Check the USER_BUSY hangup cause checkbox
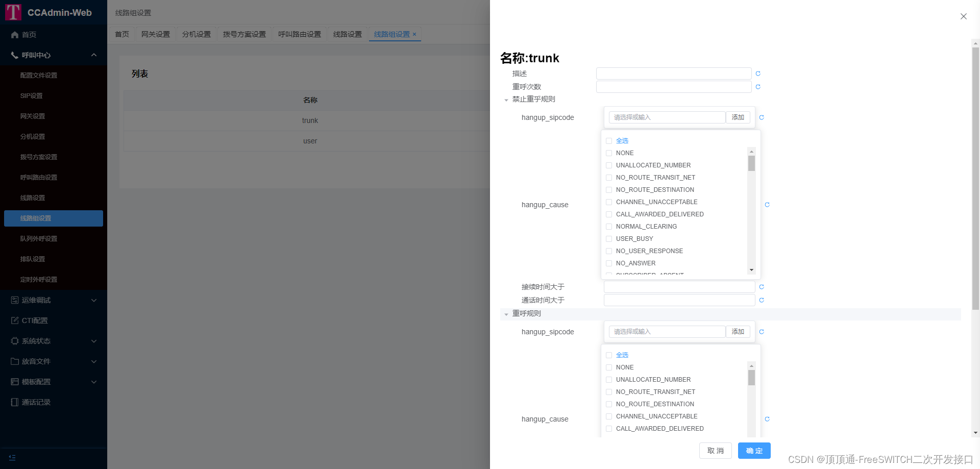The height and width of the screenshot is (469, 980). 608,238
